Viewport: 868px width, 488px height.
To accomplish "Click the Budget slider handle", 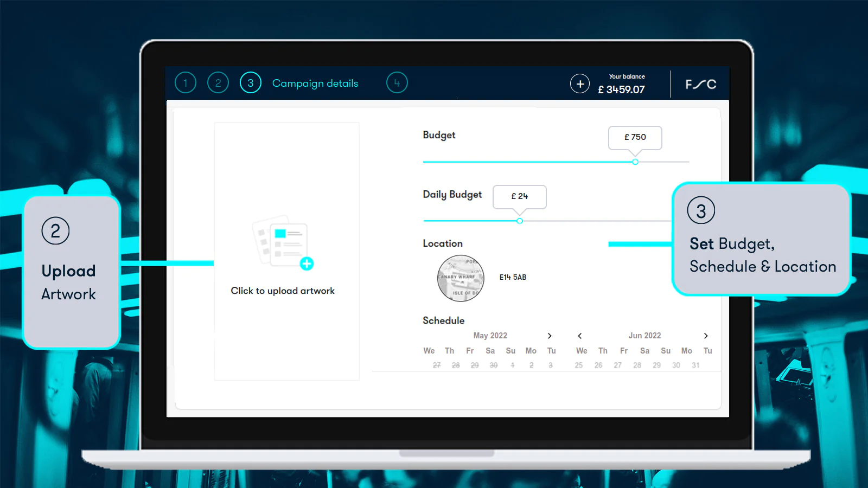I will [635, 162].
